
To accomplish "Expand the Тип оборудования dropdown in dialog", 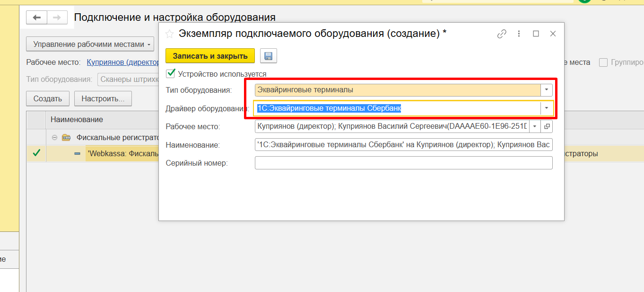I will [547, 90].
